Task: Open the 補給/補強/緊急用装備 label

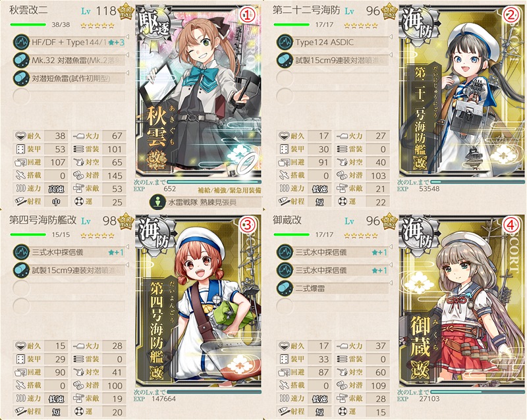Action: tap(229, 190)
